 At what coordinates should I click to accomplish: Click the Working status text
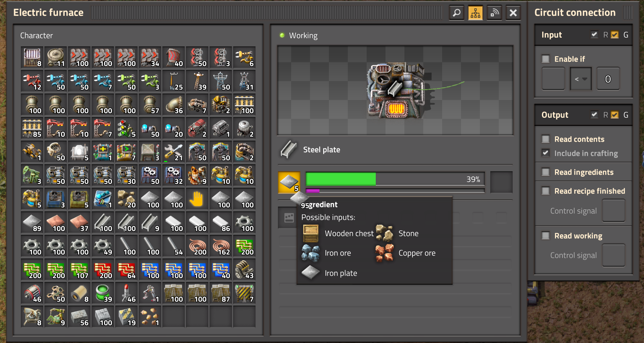tap(303, 35)
